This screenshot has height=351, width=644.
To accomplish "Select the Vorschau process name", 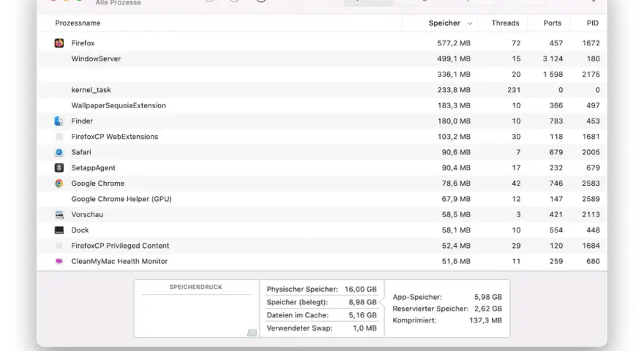I will click(87, 215).
